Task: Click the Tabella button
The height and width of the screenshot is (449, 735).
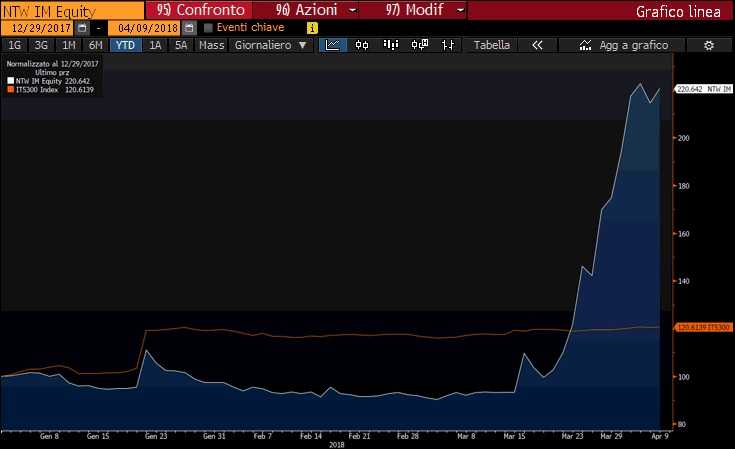Action: (491, 46)
